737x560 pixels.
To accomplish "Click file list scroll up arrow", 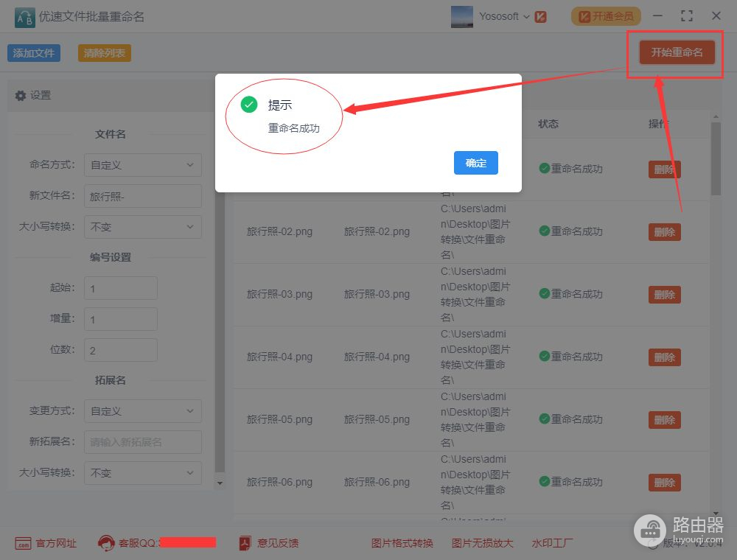I will [x=716, y=116].
